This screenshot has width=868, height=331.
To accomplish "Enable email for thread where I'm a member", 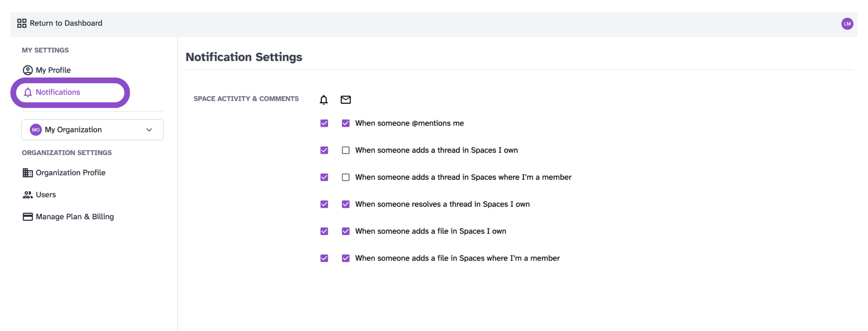I will 346,177.
